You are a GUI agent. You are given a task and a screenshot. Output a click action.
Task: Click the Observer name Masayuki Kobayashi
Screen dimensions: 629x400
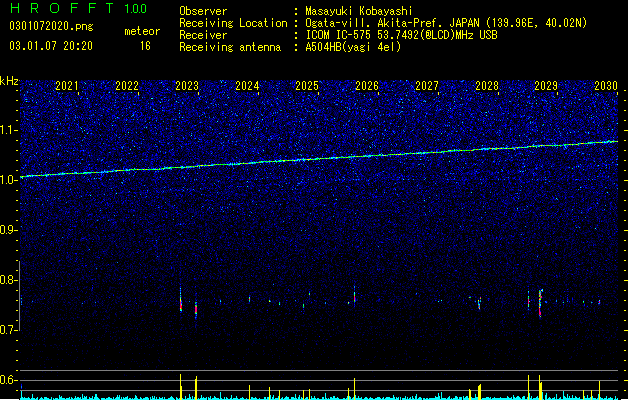359,11
